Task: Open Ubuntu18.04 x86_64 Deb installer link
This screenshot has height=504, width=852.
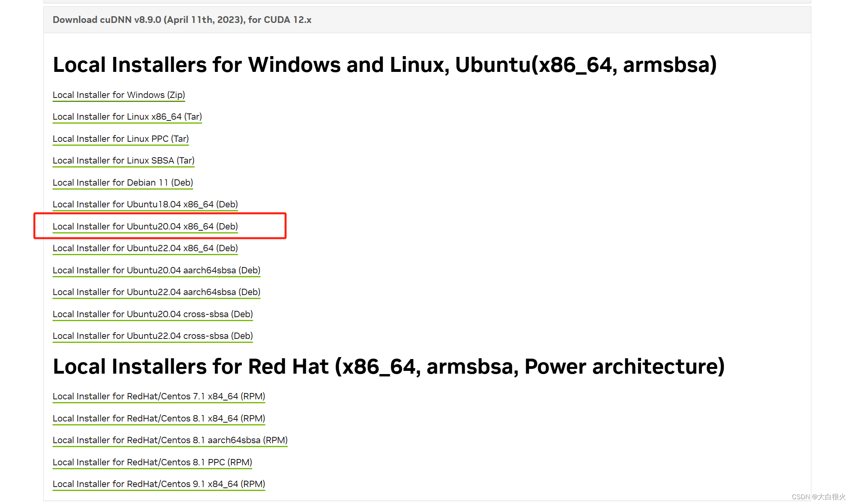Action: pyautogui.click(x=145, y=205)
